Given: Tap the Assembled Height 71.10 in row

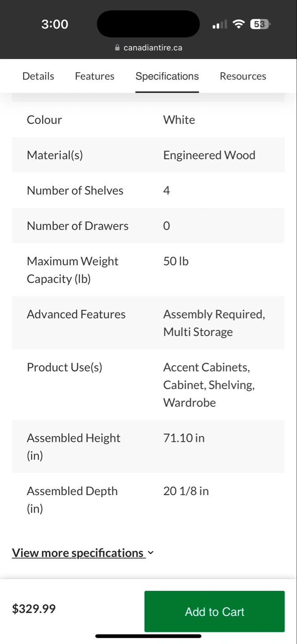Looking at the screenshot, I should pos(148,446).
